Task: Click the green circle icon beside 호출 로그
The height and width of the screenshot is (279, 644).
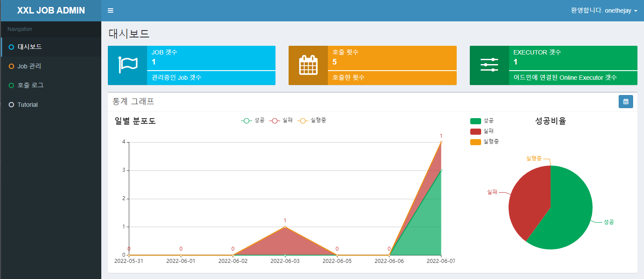Action: click(11, 85)
